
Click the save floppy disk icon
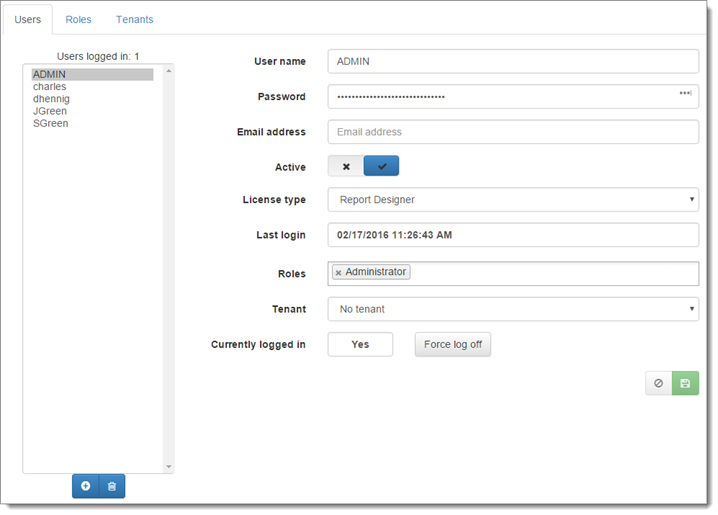point(685,383)
